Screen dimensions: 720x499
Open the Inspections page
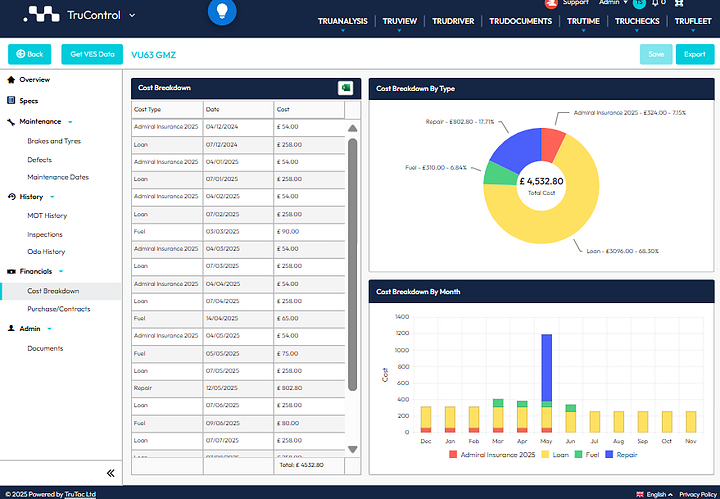[x=45, y=234]
